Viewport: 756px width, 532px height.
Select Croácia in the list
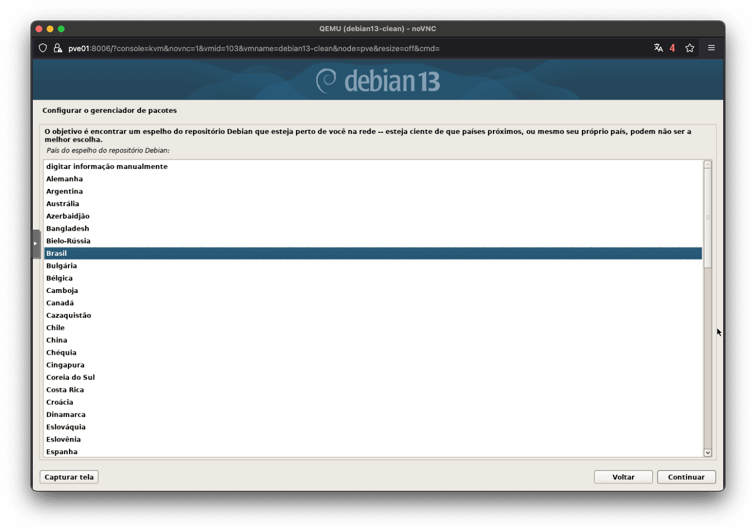[x=373, y=402]
